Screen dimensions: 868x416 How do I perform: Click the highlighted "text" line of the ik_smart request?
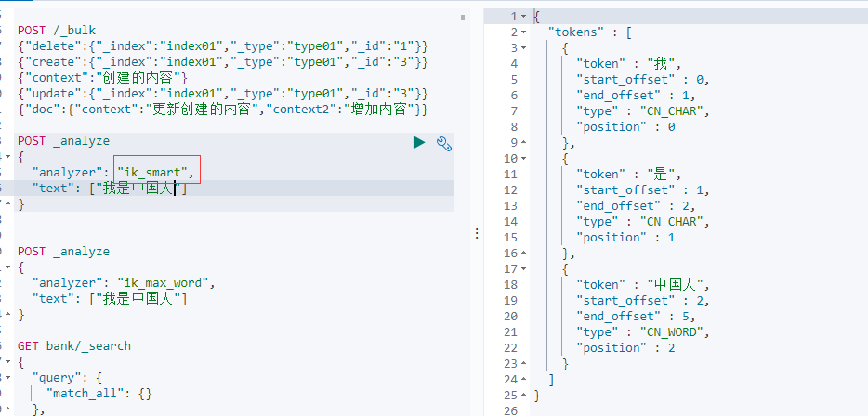coord(109,188)
